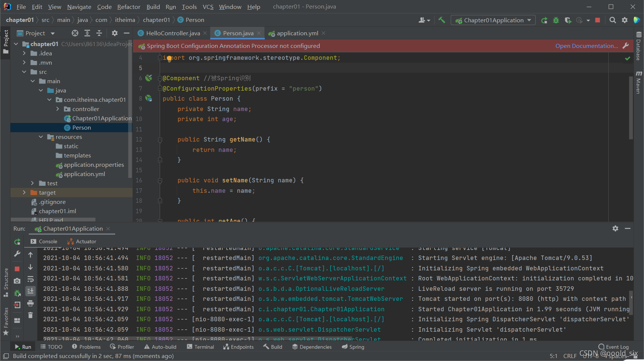The image size is (644, 361).
Task: Rerun Chapter01Application from the top toolbar
Action: (544, 20)
